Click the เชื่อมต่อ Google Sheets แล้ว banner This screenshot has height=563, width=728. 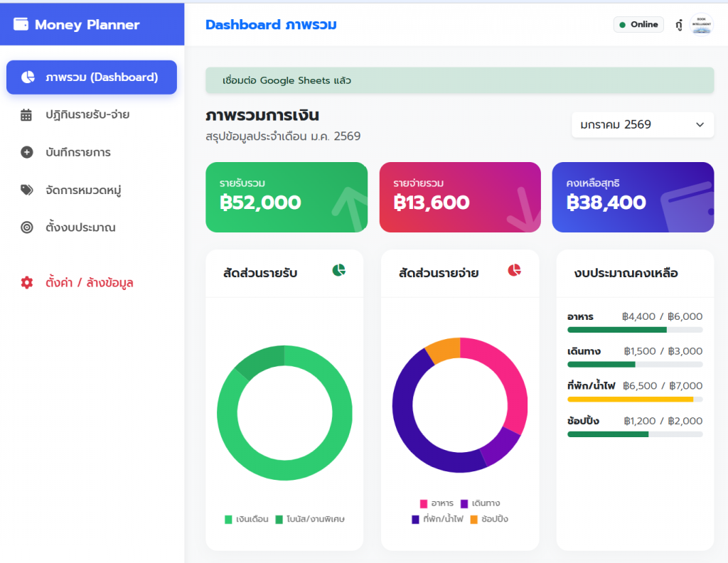(459, 81)
